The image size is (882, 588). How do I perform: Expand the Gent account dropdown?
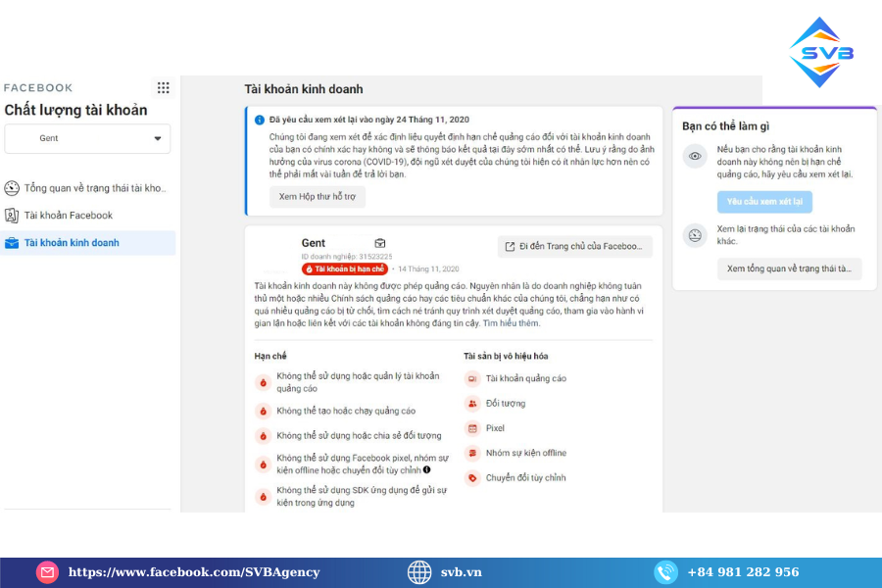[87, 138]
